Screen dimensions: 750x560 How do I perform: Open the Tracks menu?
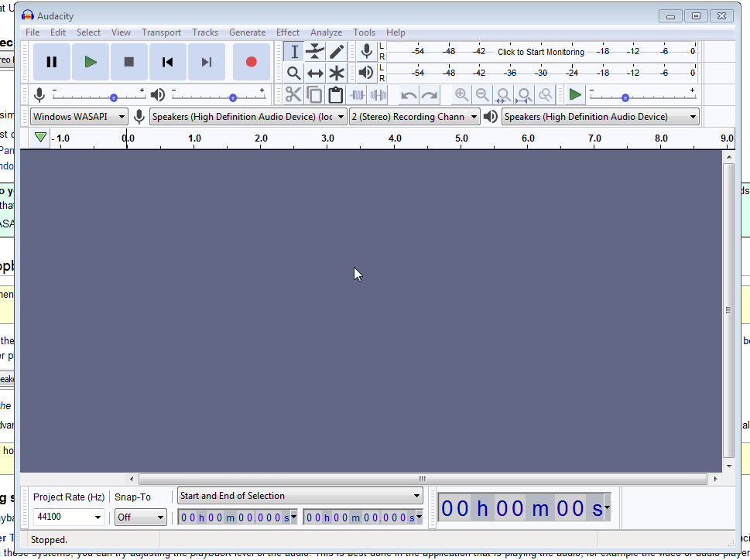click(x=205, y=32)
